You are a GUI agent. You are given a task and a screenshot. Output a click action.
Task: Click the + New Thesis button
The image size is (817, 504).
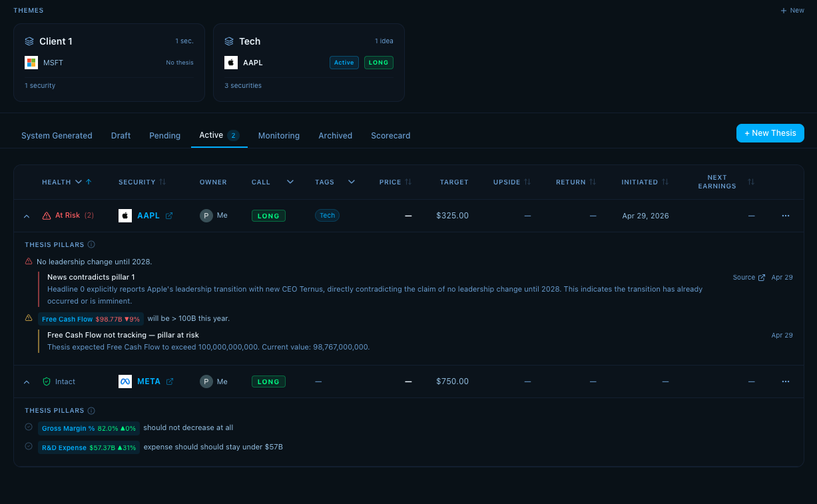(x=770, y=133)
